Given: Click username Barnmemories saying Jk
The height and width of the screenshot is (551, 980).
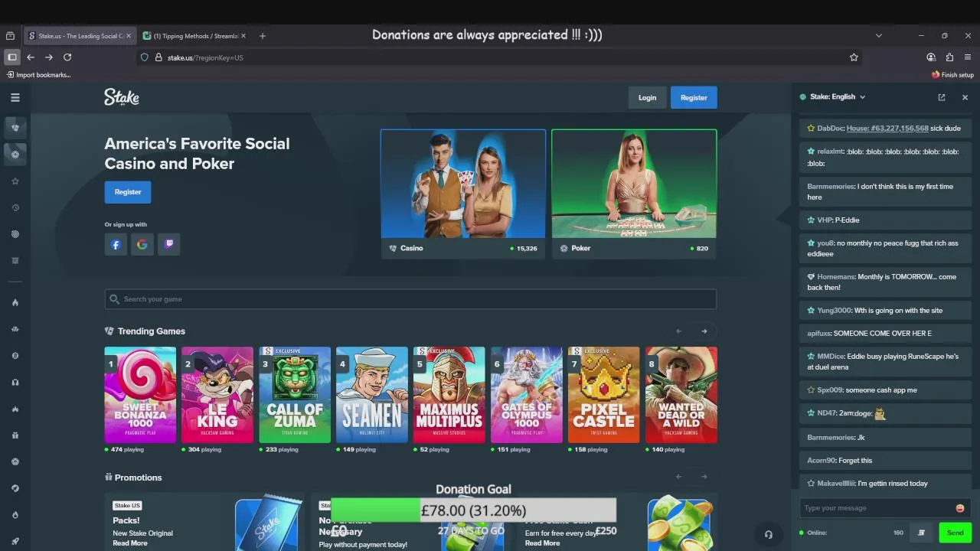Looking at the screenshot, I should point(831,438).
